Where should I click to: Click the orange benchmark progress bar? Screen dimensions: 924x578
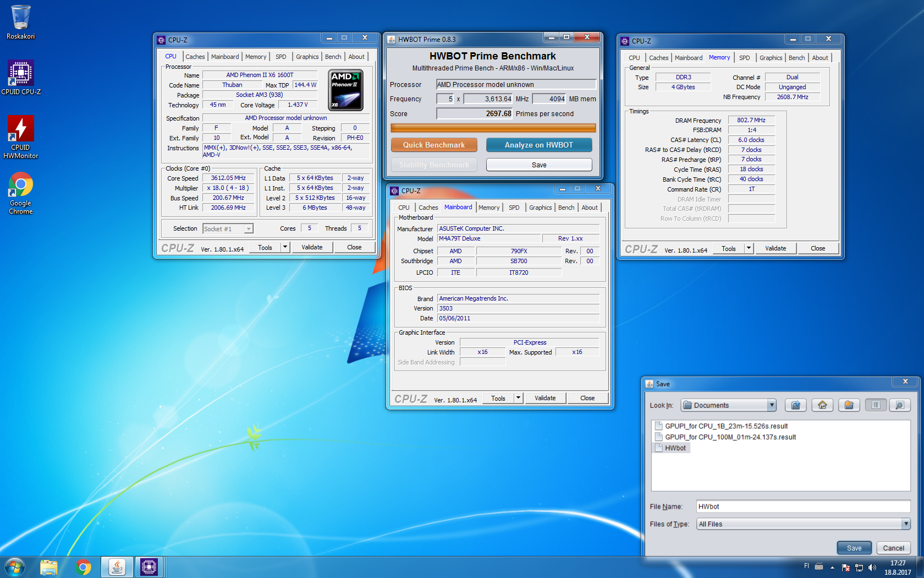point(493,128)
